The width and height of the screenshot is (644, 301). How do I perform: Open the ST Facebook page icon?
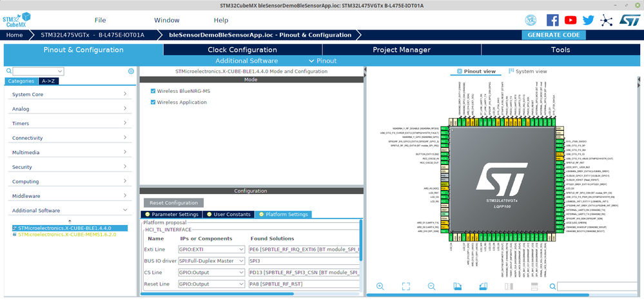(552, 20)
